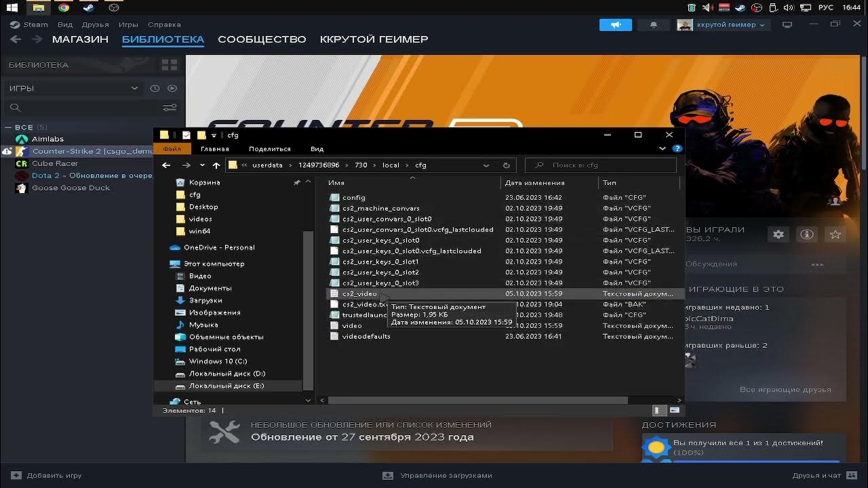Screen dimensions: 868x488
Task: Open the Главная ribbon tab in Explorer
Action: [215, 149]
